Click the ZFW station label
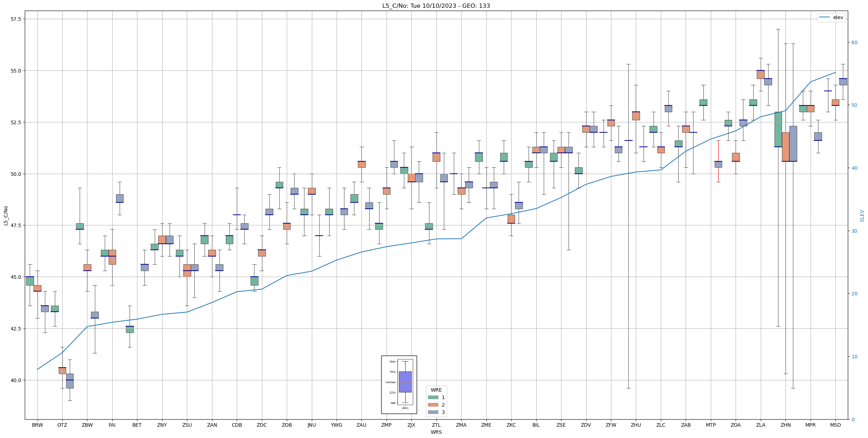Viewport: 868px width, 438px height. click(611, 425)
